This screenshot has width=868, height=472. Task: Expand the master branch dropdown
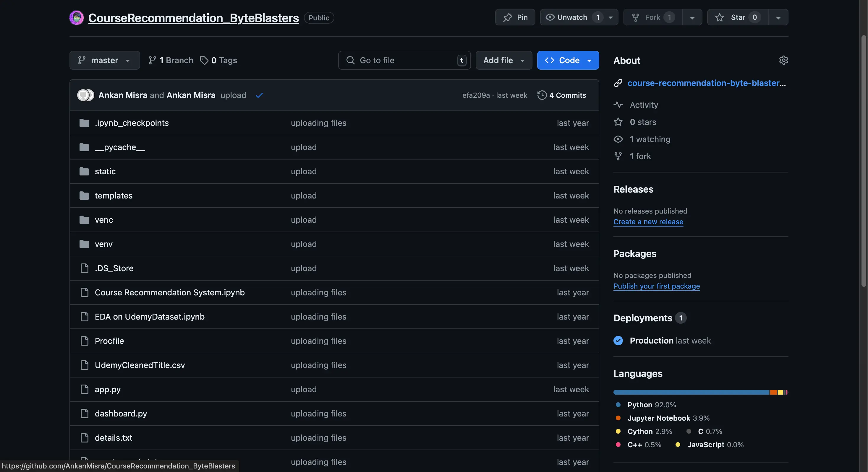coord(105,60)
